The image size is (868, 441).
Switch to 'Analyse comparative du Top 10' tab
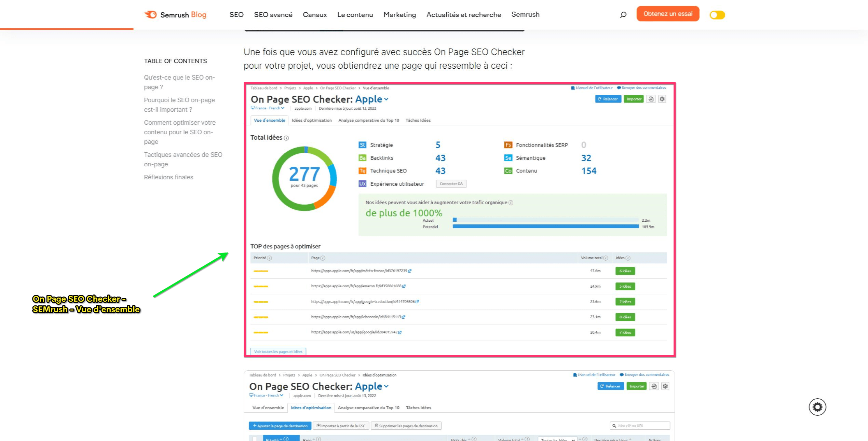[x=368, y=120]
